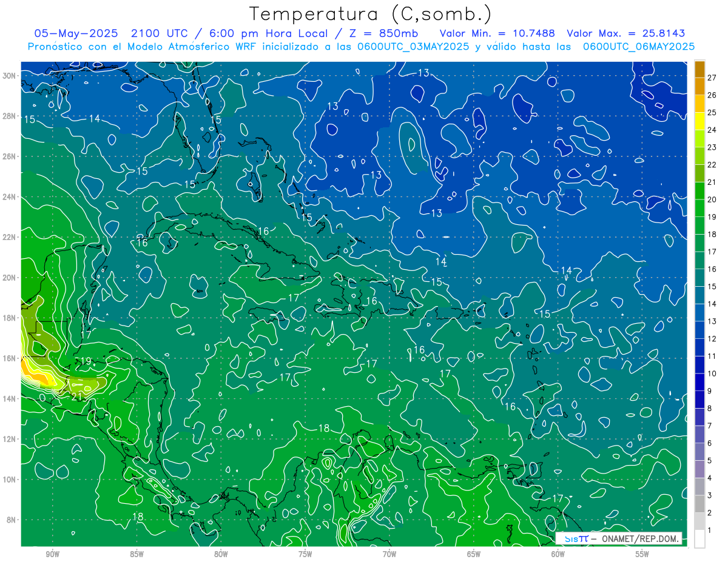
Task: Click the "70W" longitude axis label
Action: [x=389, y=554]
